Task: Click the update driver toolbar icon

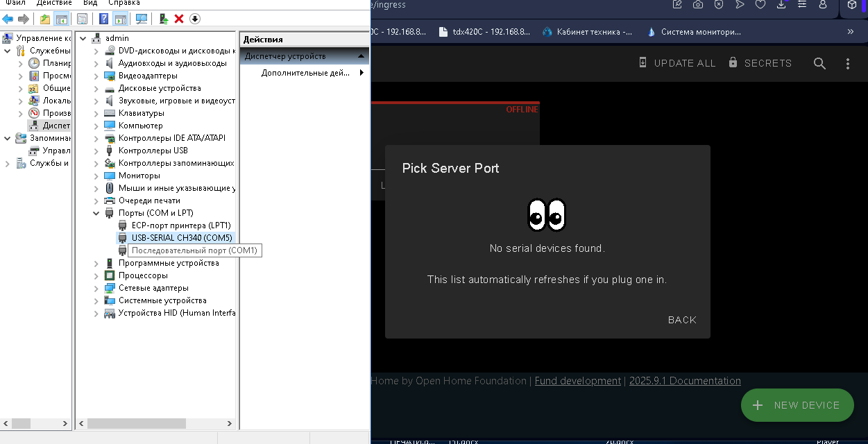Action: [163, 19]
